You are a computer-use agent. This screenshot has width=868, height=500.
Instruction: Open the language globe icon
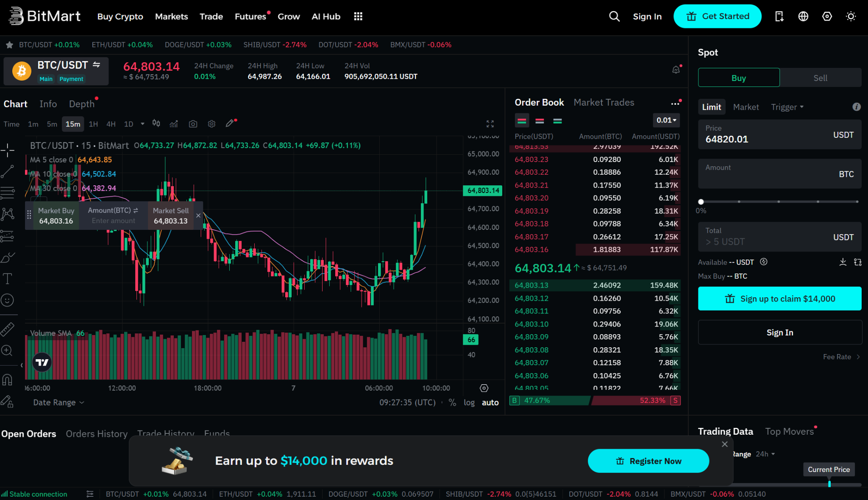pyautogui.click(x=803, y=17)
